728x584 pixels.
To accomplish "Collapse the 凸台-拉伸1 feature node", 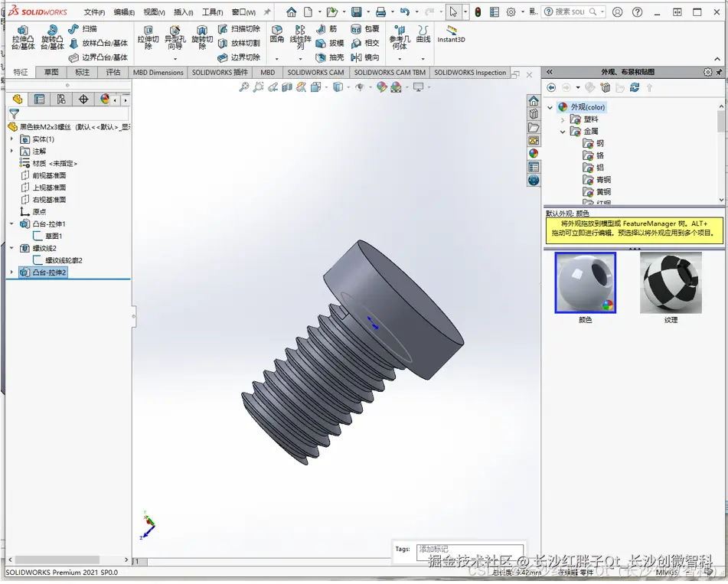I will click(11, 224).
